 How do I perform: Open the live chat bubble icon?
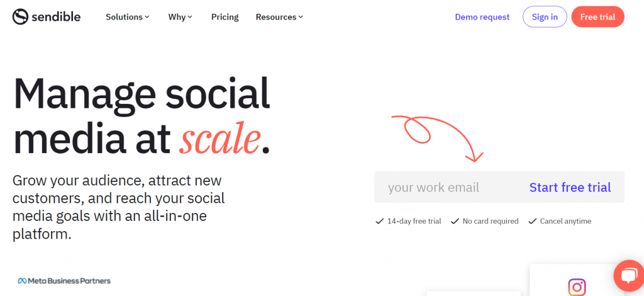click(629, 276)
